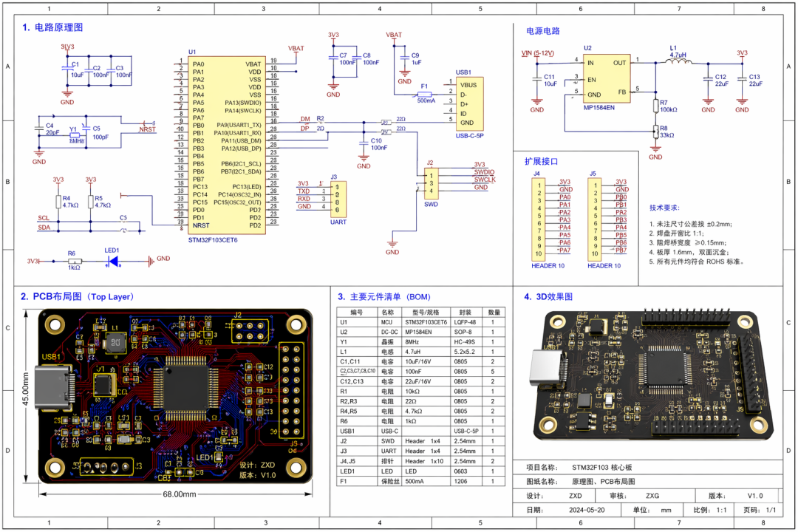Click the U2 MP1584EN regulator symbol
This screenshot has width=798, height=532.
point(606,78)
